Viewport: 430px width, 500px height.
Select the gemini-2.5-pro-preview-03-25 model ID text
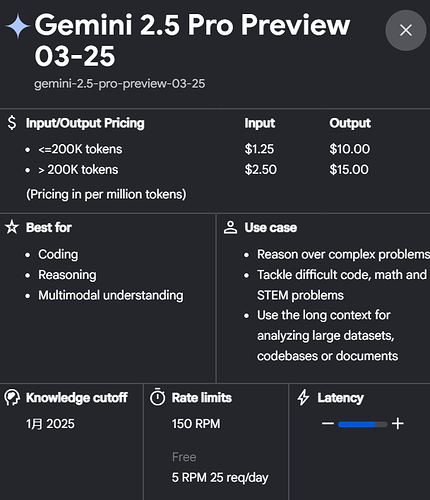click(120, 84)
